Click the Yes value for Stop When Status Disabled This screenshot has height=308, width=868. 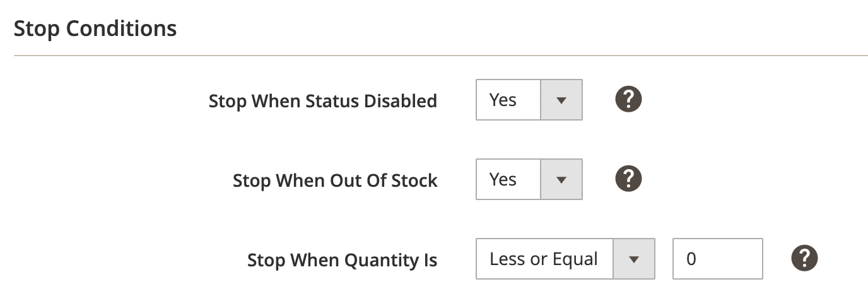tap(503, 100)
